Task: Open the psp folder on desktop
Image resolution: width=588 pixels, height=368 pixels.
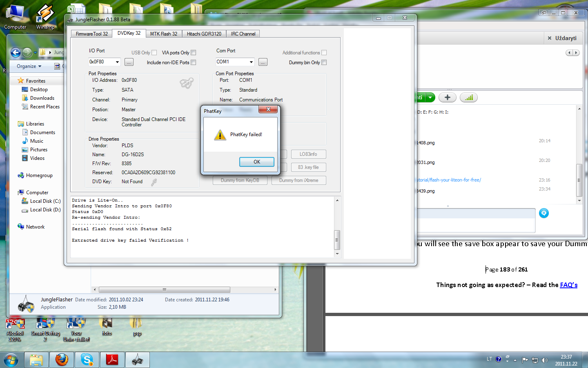Action: [137, 327]
